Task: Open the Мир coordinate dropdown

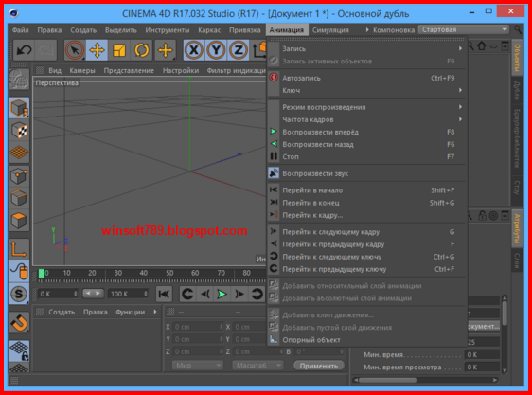Action: point(198,366)
